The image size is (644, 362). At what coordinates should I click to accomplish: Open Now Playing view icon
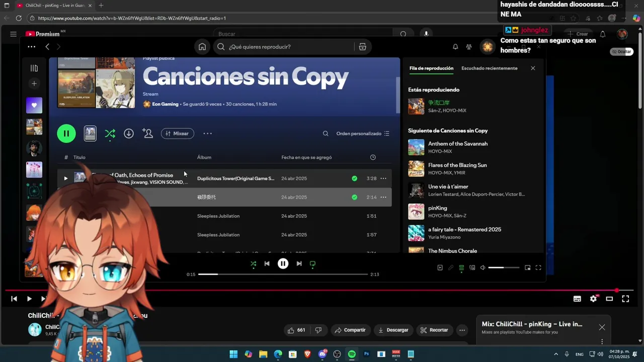[x=440, y=268]
